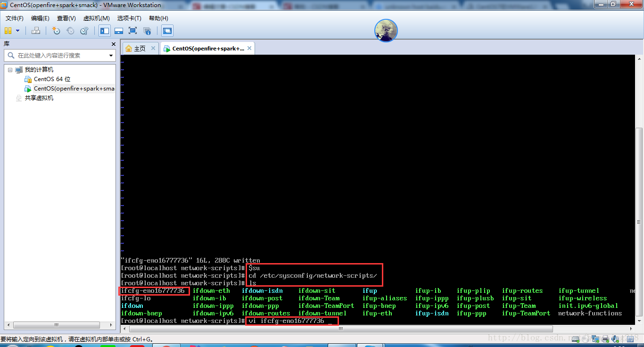Take a snapshot of this virtual machine

coord(56,31)
